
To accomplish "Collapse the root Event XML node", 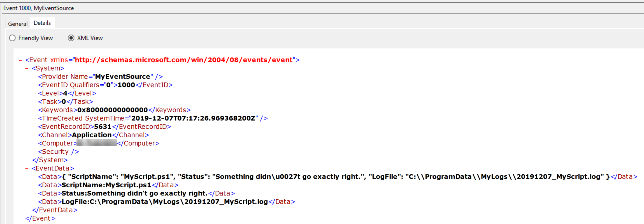I will click(x=20, y=60).
